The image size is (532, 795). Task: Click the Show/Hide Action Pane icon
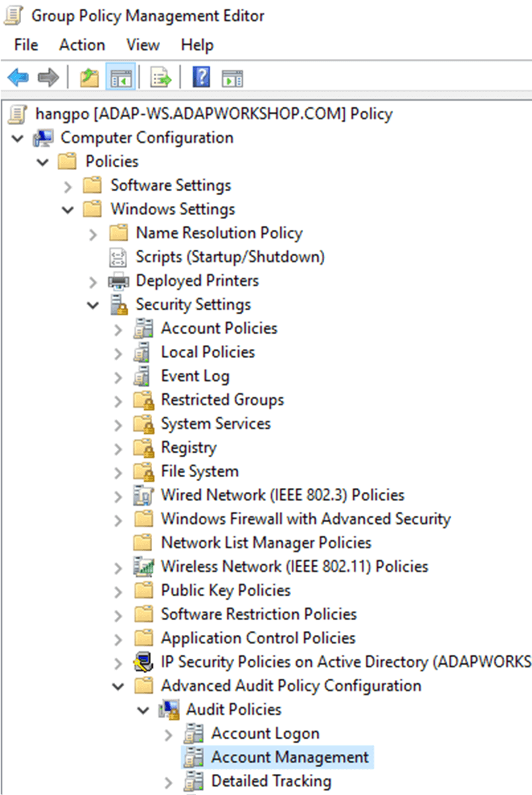tap(232, 78)
